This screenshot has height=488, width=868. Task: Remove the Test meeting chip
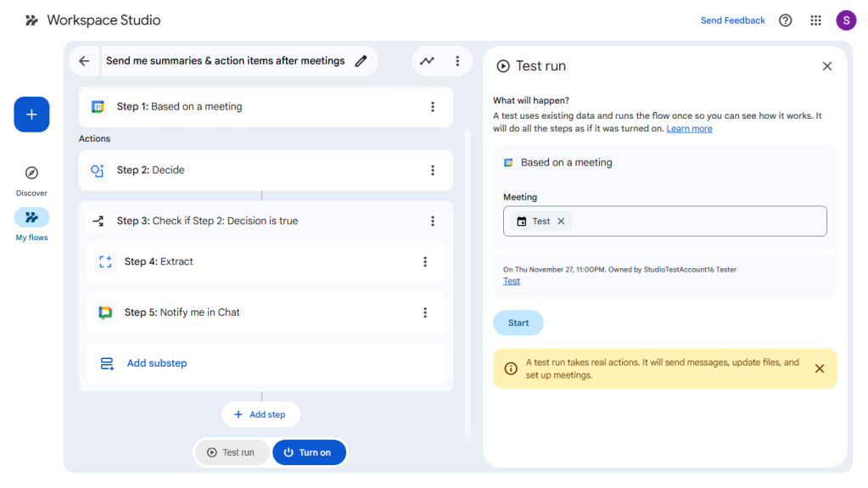(561, 222)
